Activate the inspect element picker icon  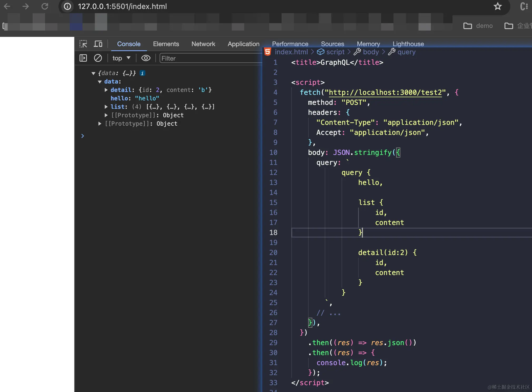[x=83, y=44]
